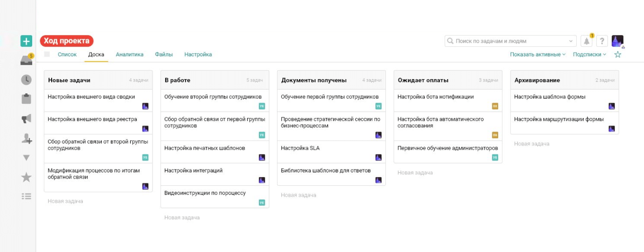Screen dimensions: 644x252
Task: Open the inbox icon with badge 5
Action: point(27,60)
